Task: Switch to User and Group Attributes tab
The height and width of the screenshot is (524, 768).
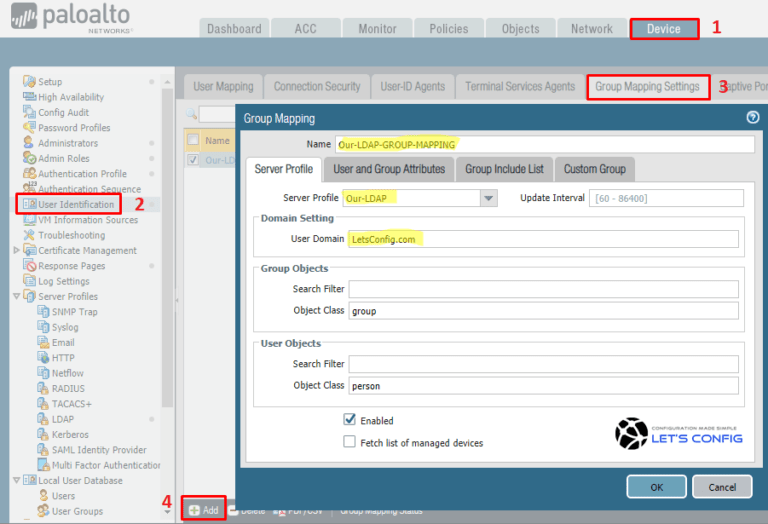Action: [389, 169]
